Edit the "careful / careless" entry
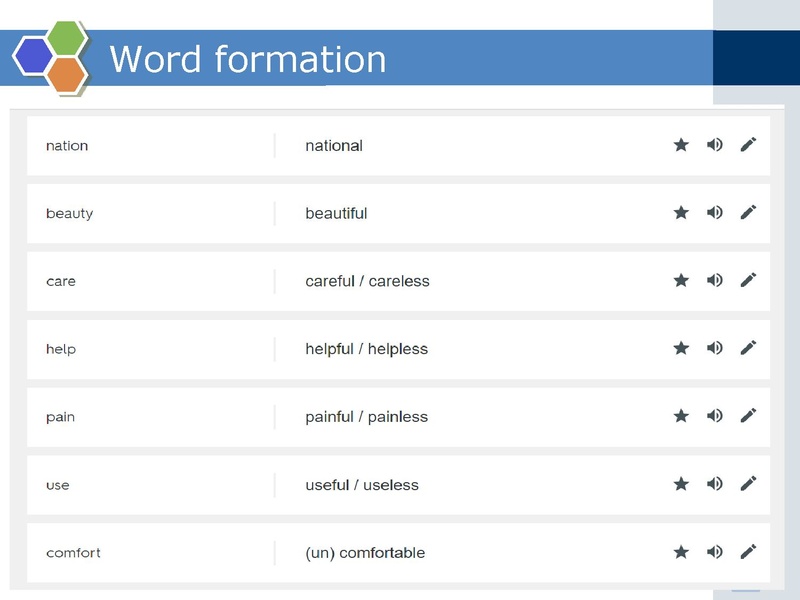Viewport: 800px width, 600px height. (746, 281)
